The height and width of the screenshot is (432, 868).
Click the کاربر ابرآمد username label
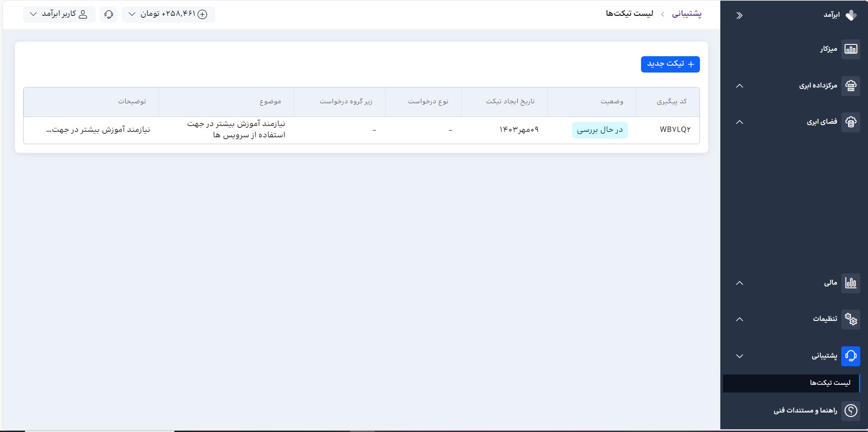click(x=59, y=15)
